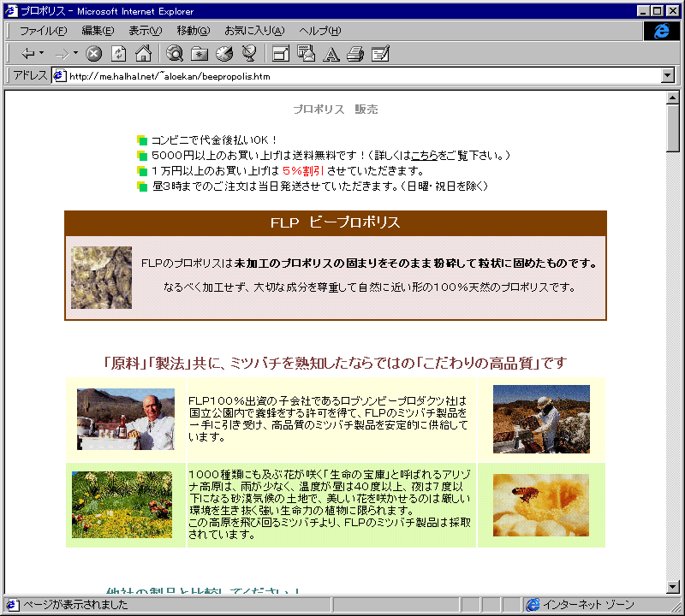Screen dimensions: 685x616
Task: Click the vertical scrollbar down arrow
Action: pyautogui.click(x=673, y=587)
